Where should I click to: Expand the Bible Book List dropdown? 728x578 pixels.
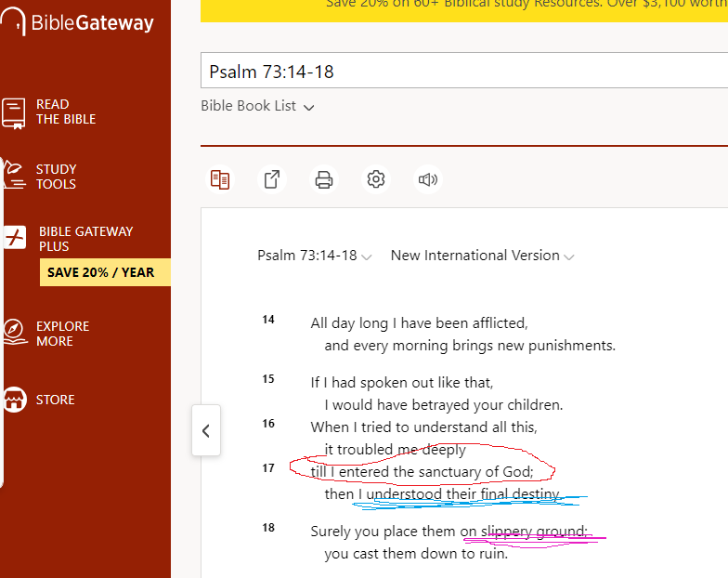[x=258, y=106]
